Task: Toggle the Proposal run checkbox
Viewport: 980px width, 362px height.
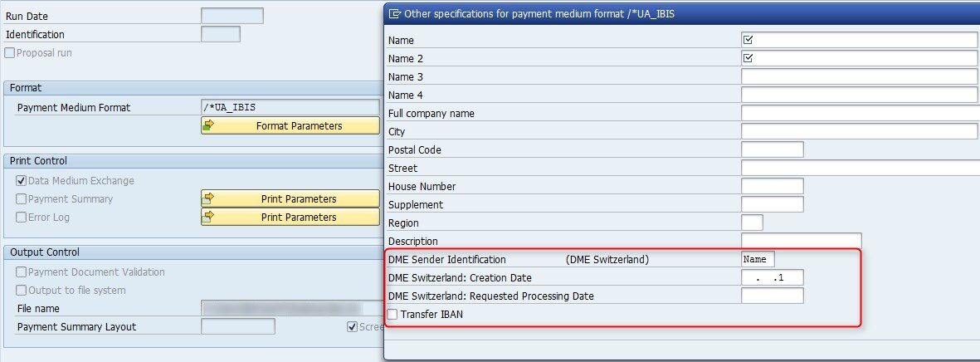Action: point(10,53)
